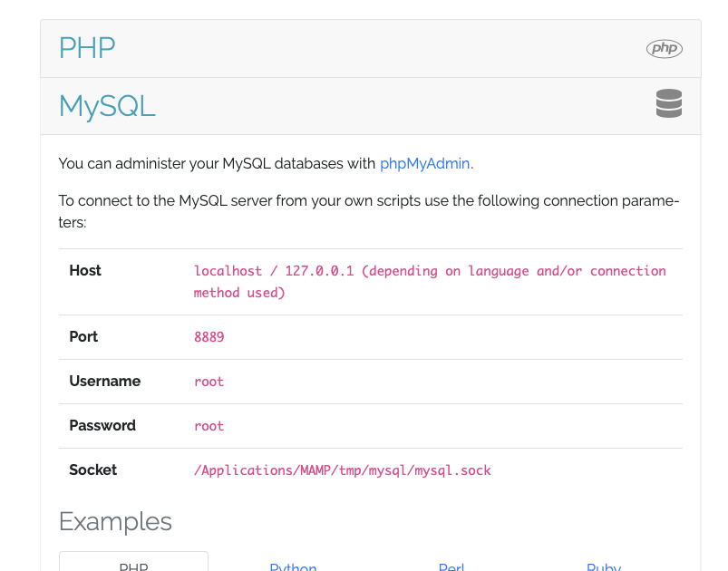This screenshot has height=571, width=728.
Task: Click the PHP logo icon
Action: [664, 48]
